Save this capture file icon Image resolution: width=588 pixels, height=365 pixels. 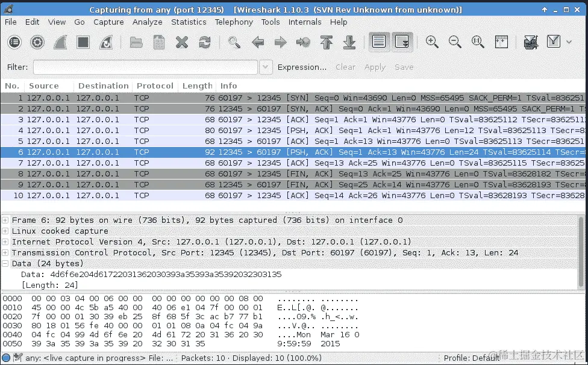[x=159, y=42]
